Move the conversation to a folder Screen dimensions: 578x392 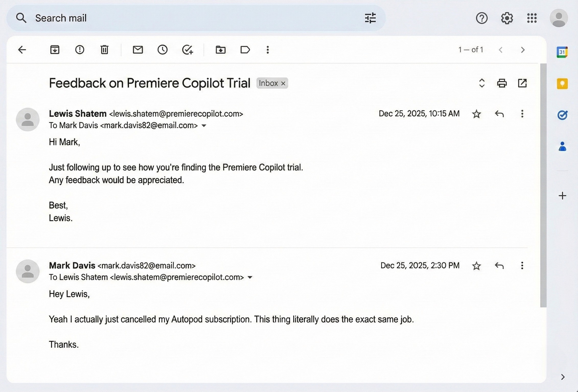pyautogui.click(x=221, y=50)
